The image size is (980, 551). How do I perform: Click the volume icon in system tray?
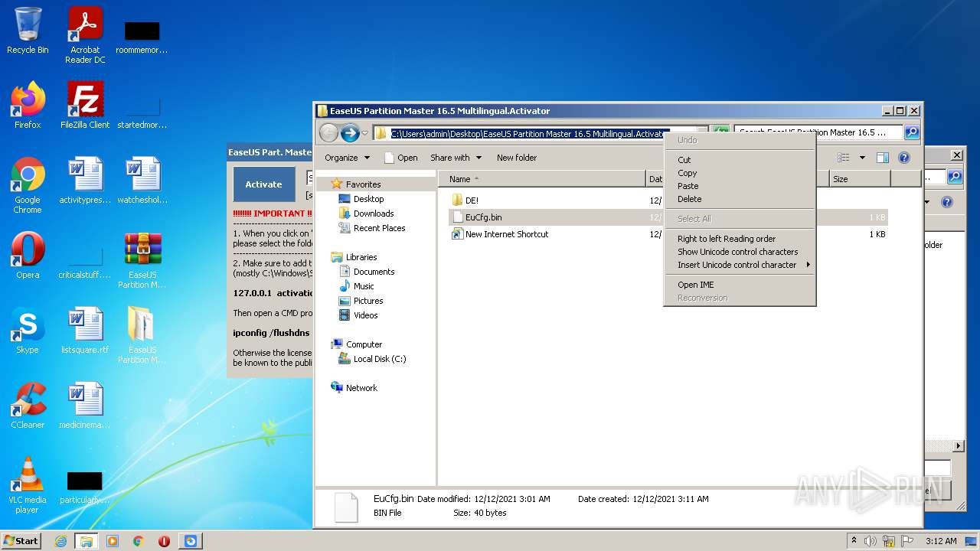tap(871, 541)
